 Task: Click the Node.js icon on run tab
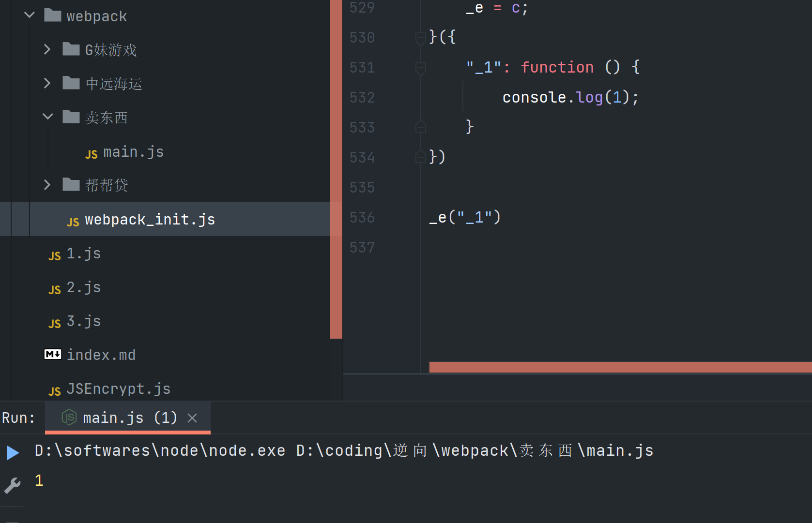69,417
